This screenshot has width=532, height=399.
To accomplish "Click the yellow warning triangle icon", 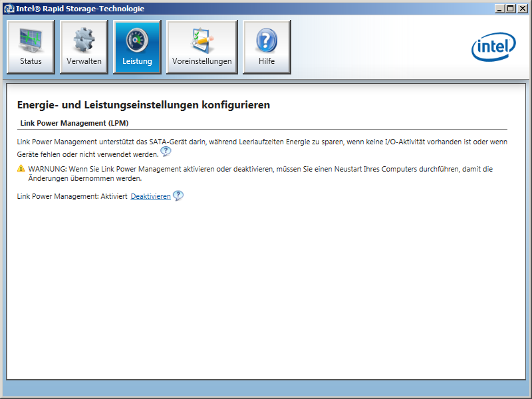I will (x=21, y=168).
